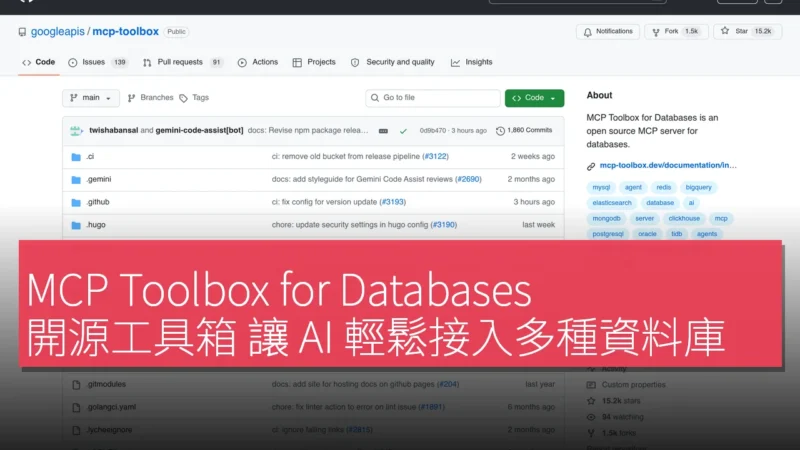Expand the green Code dropdown button
Image resolution: width=800 pixels, height=450 pixels.
click(x=534, y=98)
